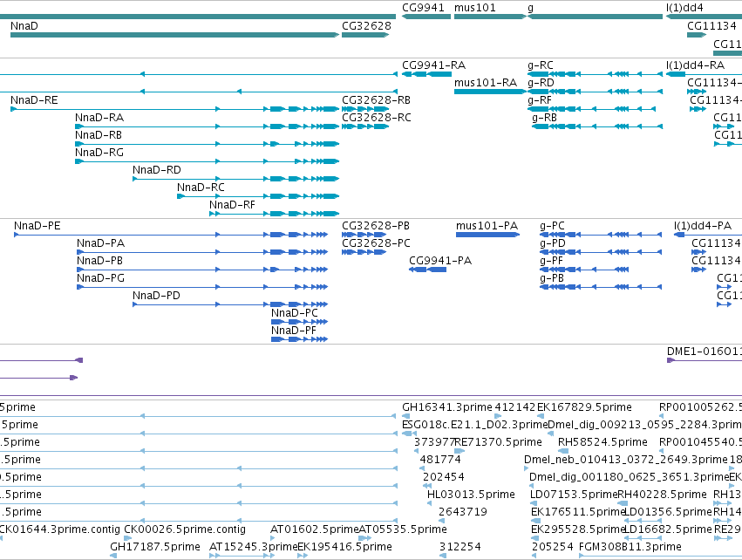Select the mus101-PA protein label

(487, 226)
